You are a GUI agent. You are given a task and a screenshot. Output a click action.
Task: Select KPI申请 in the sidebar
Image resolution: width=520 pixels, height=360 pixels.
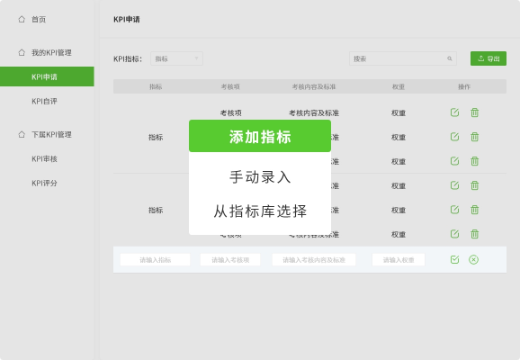(47, 77)
